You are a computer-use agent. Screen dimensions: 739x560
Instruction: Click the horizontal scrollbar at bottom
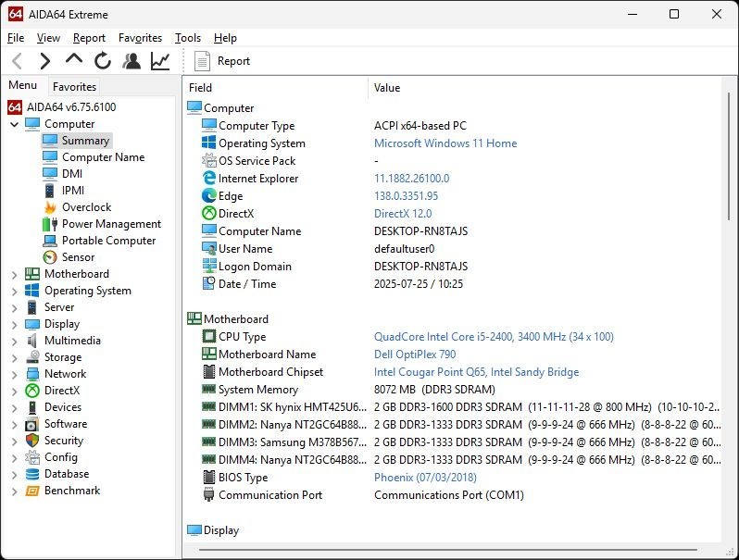(447, 549)
